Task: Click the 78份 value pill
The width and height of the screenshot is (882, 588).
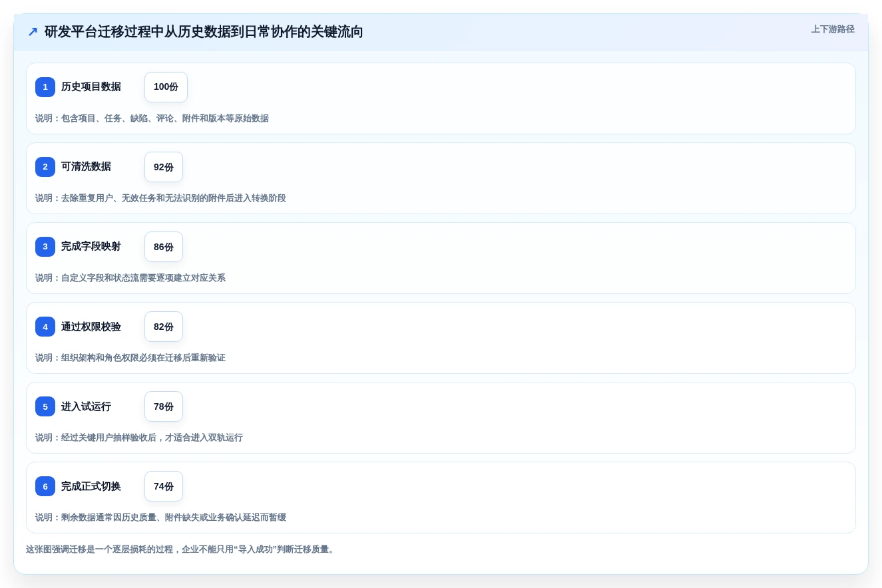Action: tap(164, 406)
